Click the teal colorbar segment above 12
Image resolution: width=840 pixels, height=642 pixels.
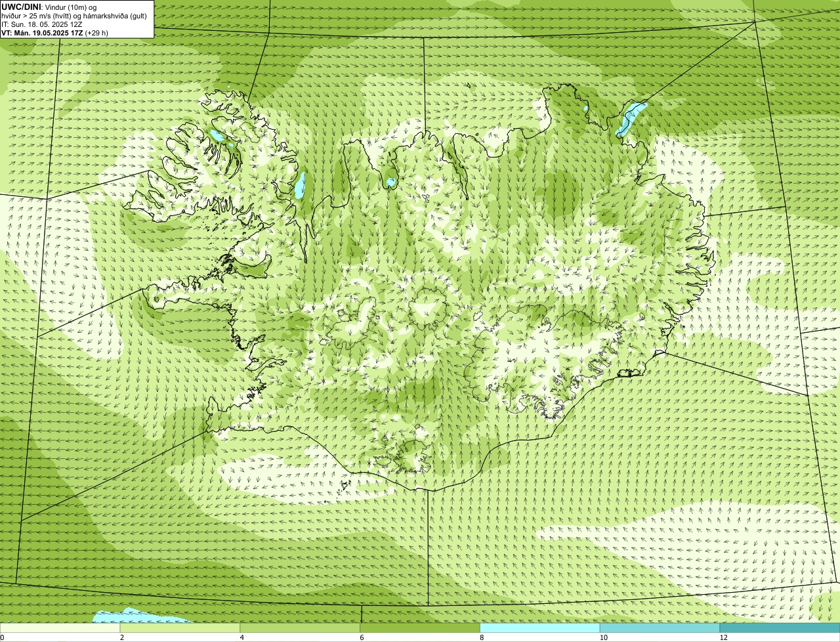pyautogui.click(x=780, y=628)
